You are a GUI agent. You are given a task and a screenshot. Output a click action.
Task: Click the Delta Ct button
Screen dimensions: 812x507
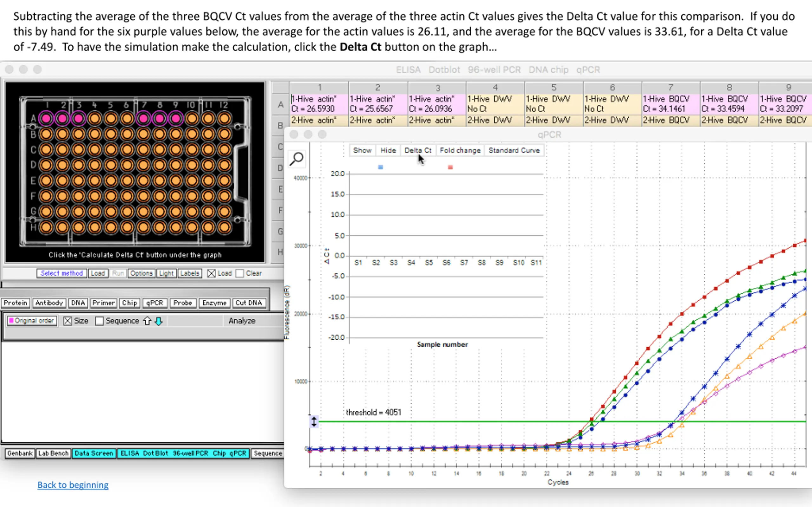418,150
